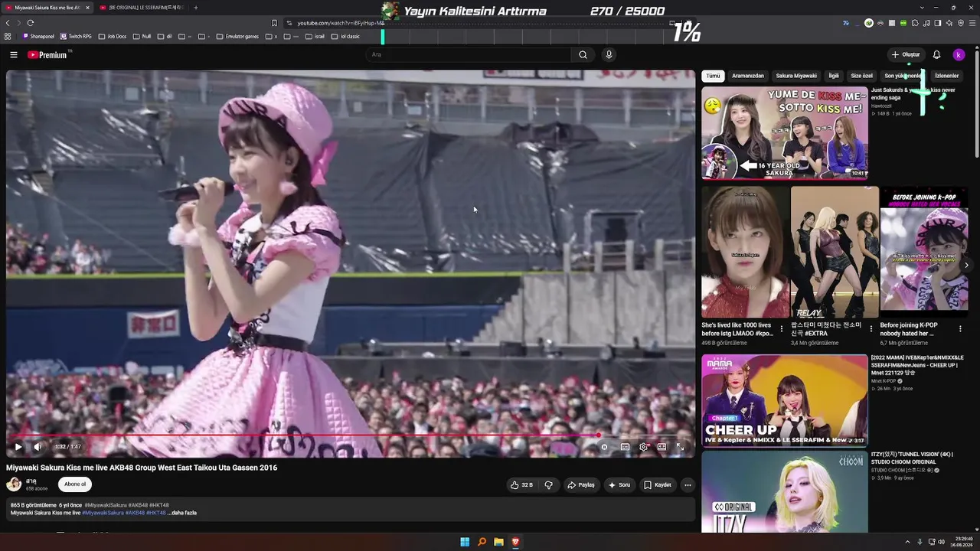Select the İzlenenler filter chip
Viewport: 980px width, 551px height.
[947, 76]
